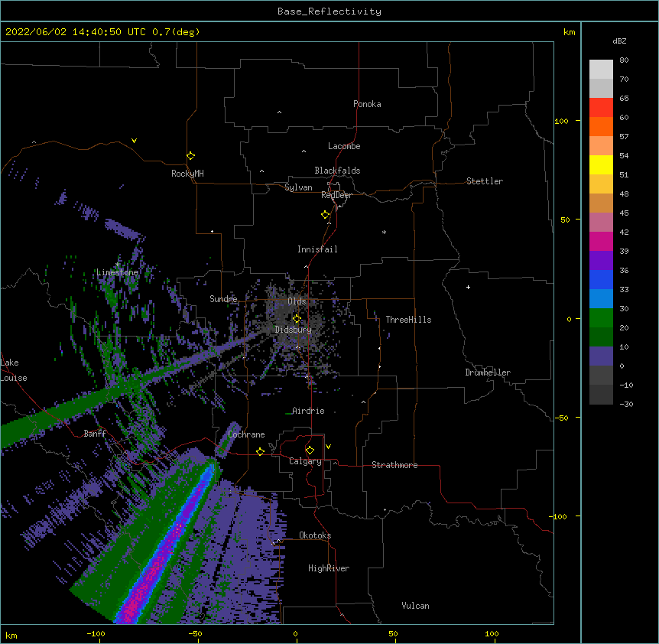This screenshot has width=659, height=644.
Task: Click the yellow marker above Calgary label
Action: click(310, 450)
